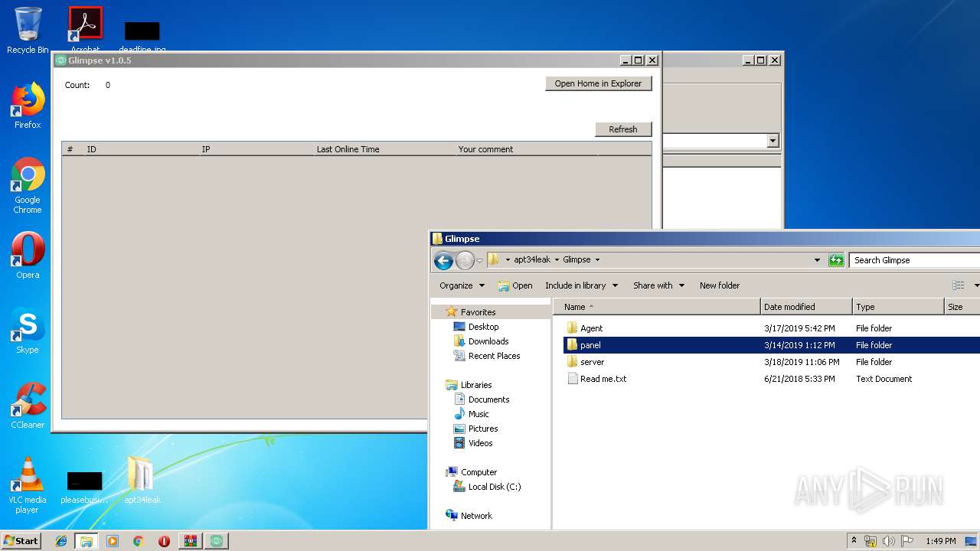The width and height of the screenshot is (980, 551).
Task: Sort files by Name column
Action: point(657,307)
